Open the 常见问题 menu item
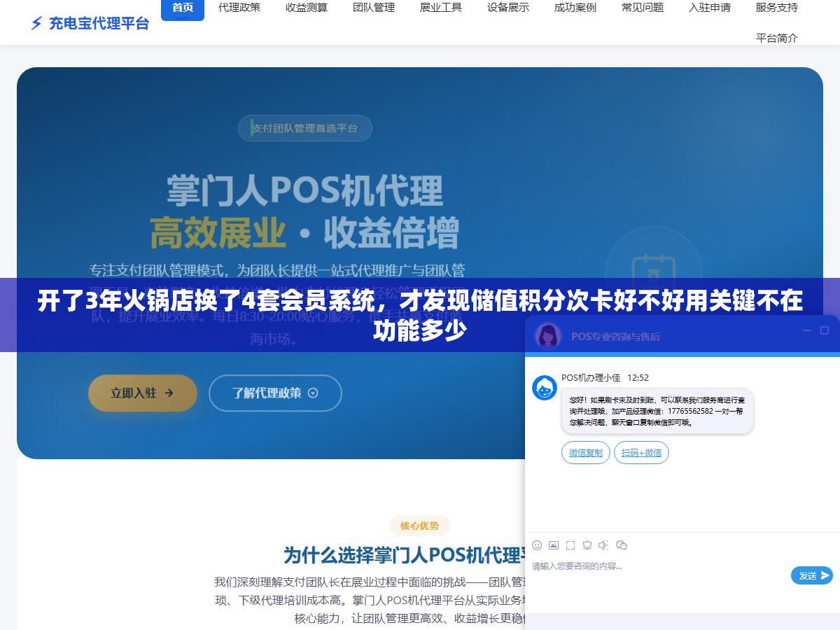840x630 pixels. coord(643,8)
